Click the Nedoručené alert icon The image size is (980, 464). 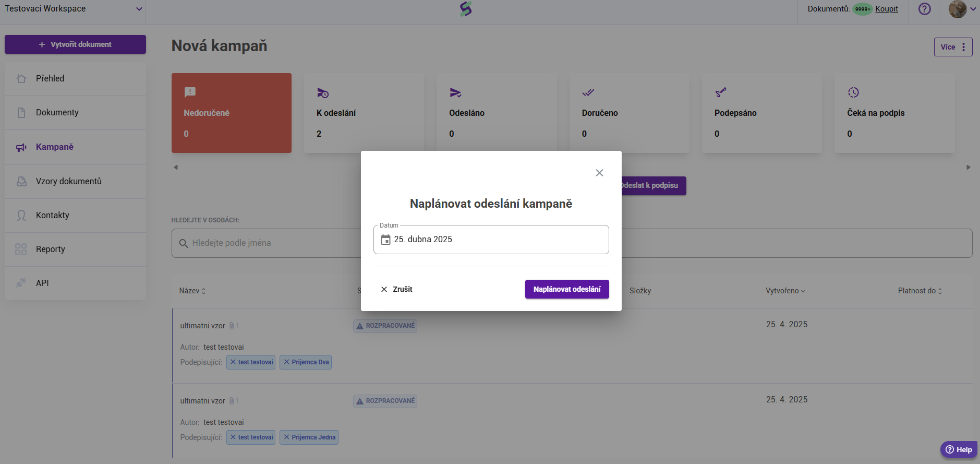(190, 92)
